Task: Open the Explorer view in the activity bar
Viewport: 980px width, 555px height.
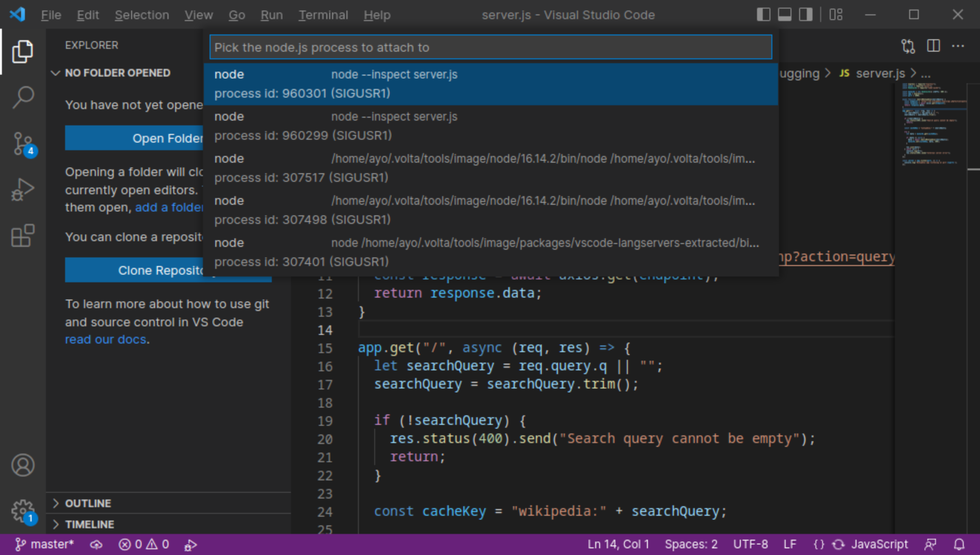Action: [x=22, y=51]
